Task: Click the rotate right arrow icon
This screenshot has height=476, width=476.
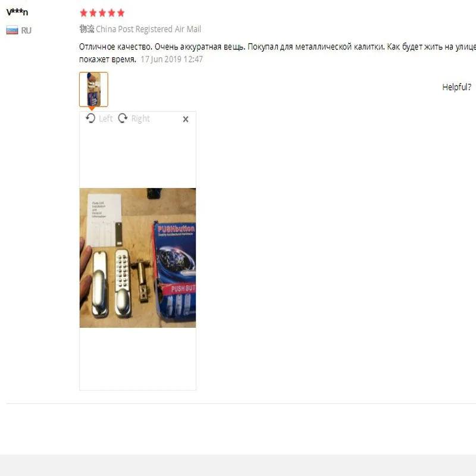Action: [123, 118]
